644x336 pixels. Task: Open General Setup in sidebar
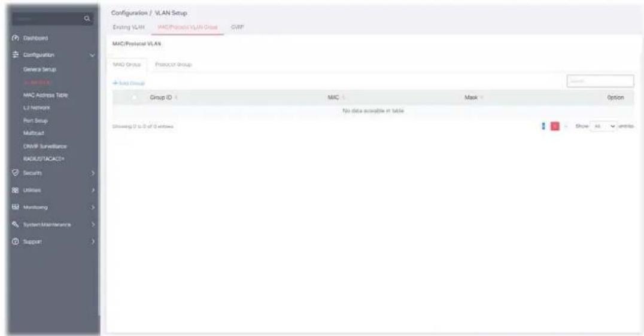coord(40,69)
